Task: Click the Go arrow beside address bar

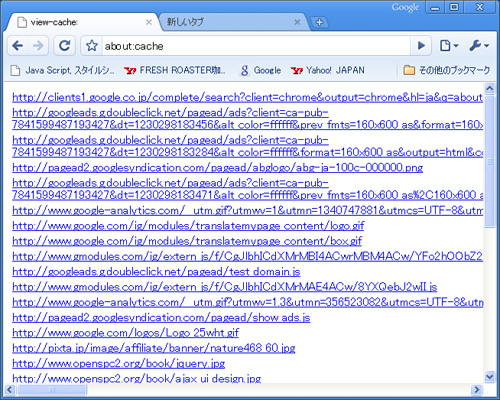Action: point(421,45)
